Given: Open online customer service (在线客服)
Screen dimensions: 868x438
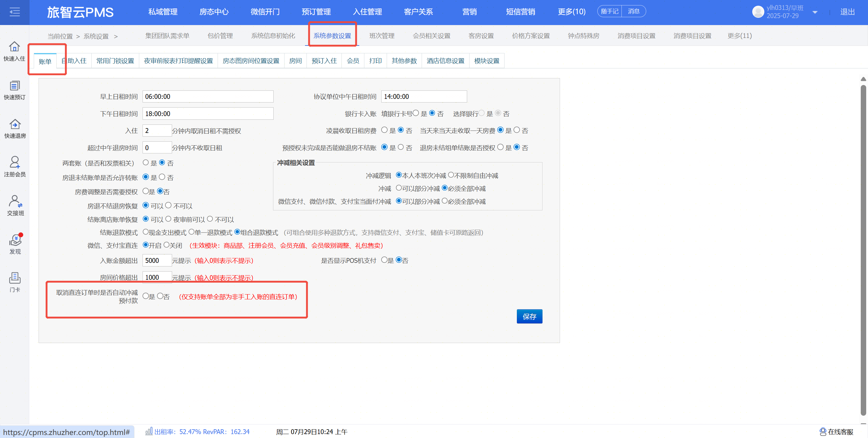Looking at the screenshot, I should pos(836,432).
